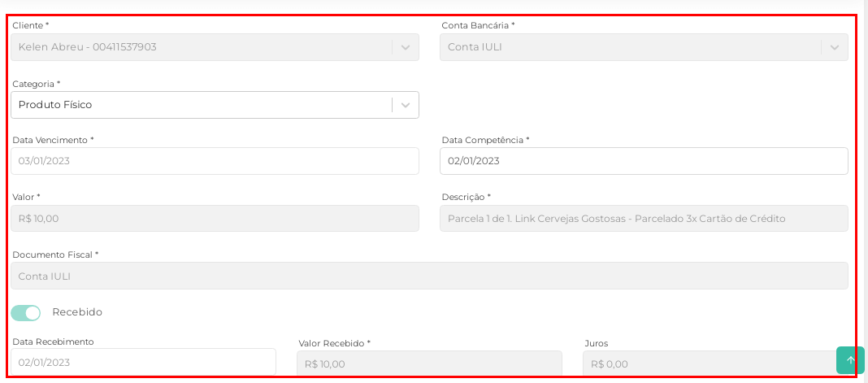
Task: Click the Documento Fiscal field
Action: (x=429, y=276)
